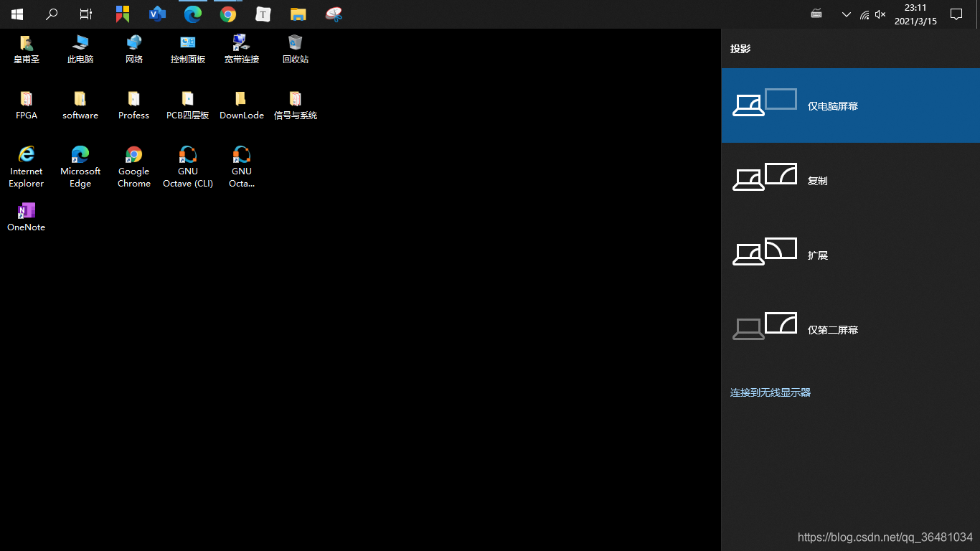The image size is (980, 551).
Task: Choose 仅第二屏幕 projection mode
Action: [850, 329]
